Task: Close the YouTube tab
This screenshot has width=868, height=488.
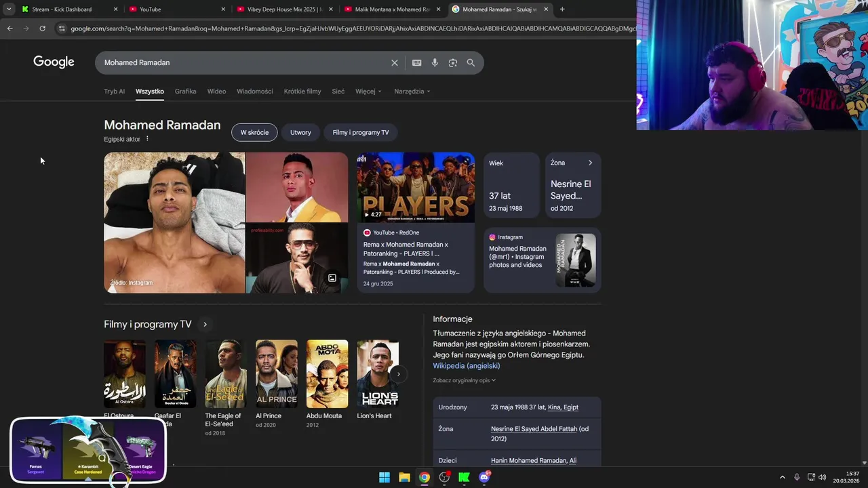Action: click(x=223, y=9)
